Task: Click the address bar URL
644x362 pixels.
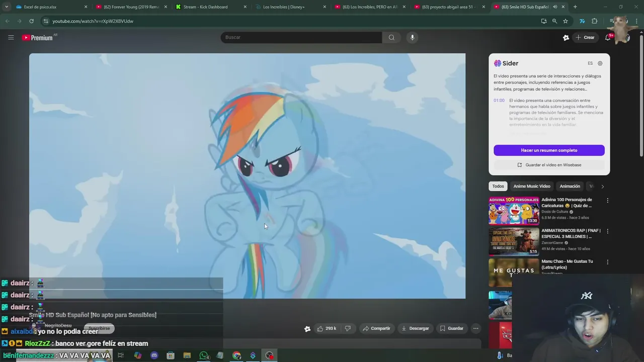Action: (93, 21)
